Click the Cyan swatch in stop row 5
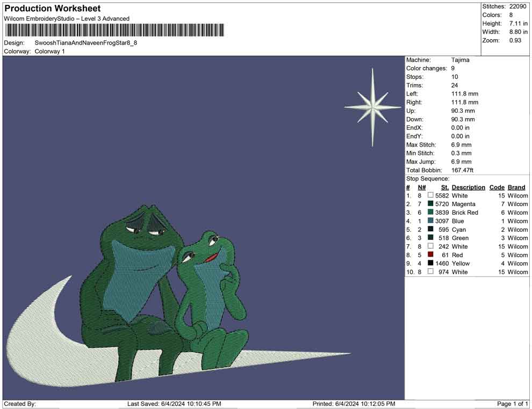 (x=430, y=229)
